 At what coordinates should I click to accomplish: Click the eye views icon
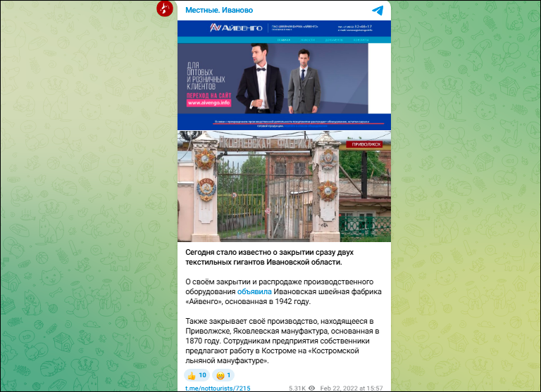point(311,388)
